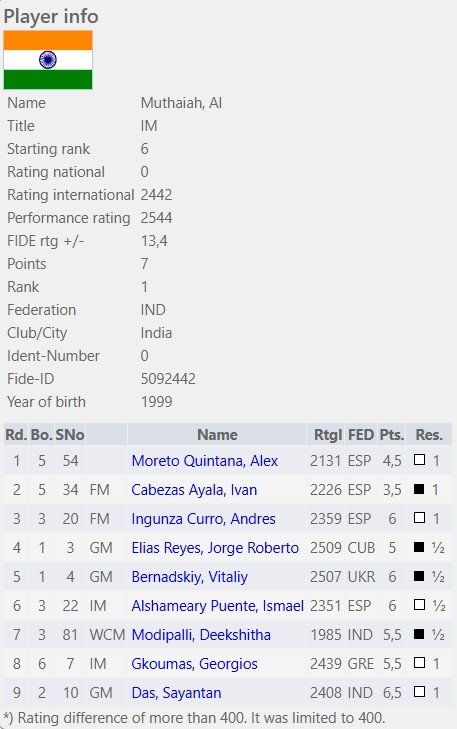Click the Rtgl column header
Viewport: 457px width, 729px height.
[x=328, y=435]
